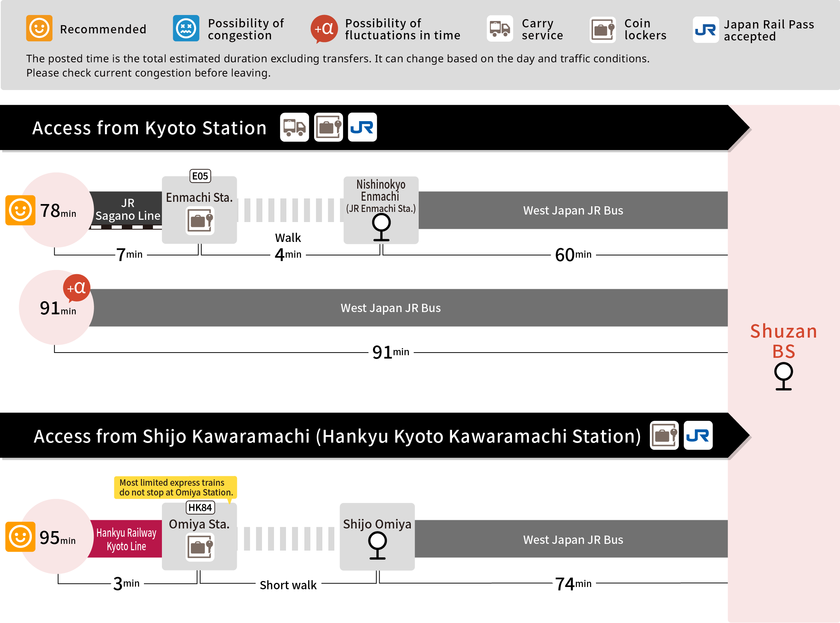
Task: Click the 'Access from Shijo Kawaramachi' heading
Action: pos(337,436)
